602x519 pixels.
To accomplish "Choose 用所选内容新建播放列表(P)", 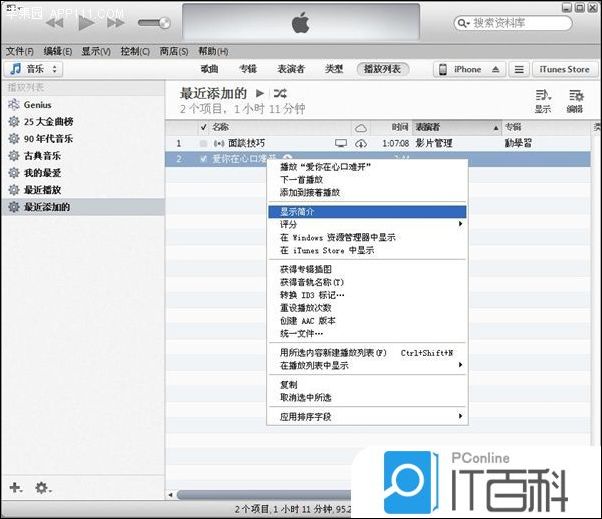I will pyautogui.click(x=367, y=353).
